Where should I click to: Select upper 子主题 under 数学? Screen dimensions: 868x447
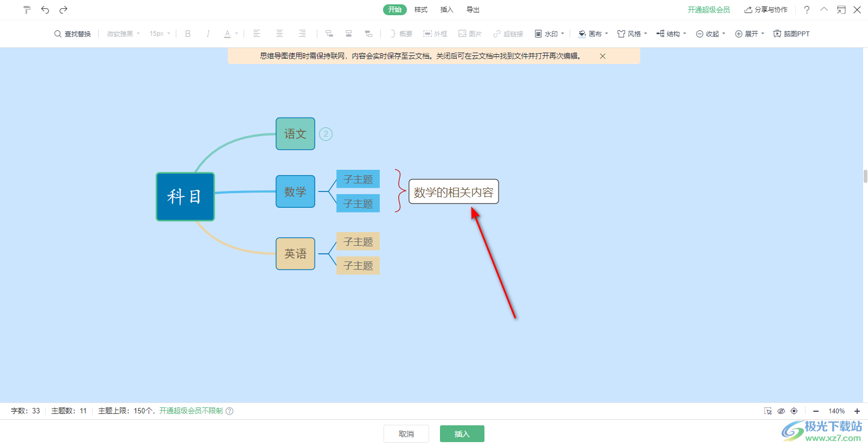click(x=358, y=179)
